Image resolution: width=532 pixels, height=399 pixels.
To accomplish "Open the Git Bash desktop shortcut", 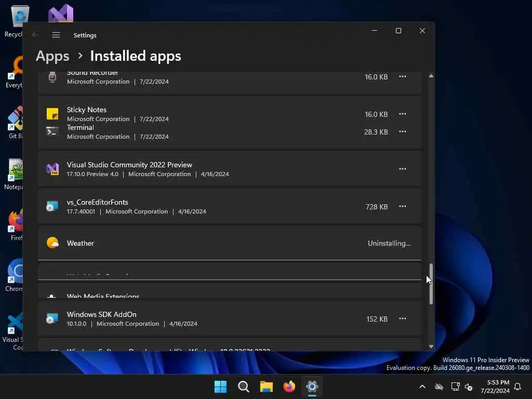I will tap(15, 123).
